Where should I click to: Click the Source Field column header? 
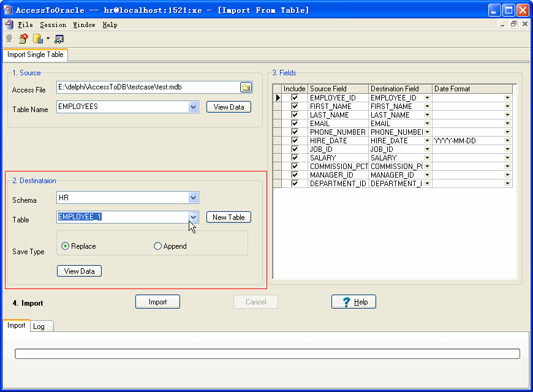pos(338,89)
